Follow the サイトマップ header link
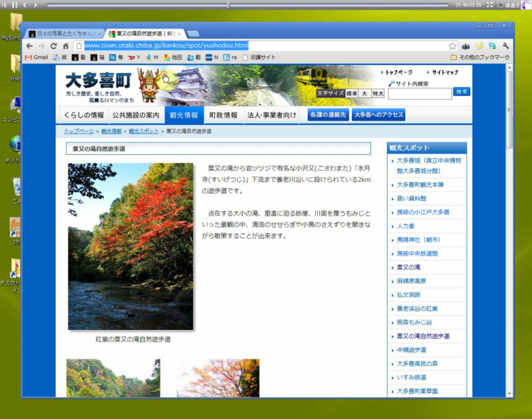This screenshot has width=532, height=419. pos(445,72)
